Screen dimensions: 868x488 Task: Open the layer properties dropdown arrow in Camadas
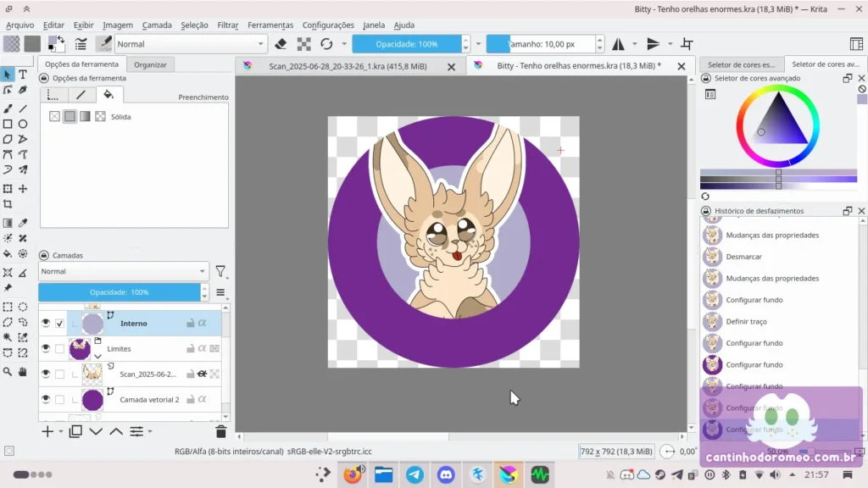[x=150, y=431]
